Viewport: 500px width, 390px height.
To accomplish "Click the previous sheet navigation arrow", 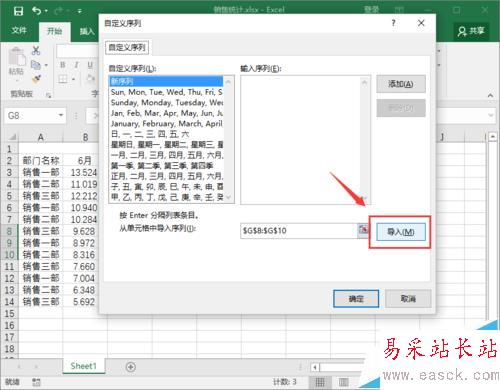I will [19, 367].
